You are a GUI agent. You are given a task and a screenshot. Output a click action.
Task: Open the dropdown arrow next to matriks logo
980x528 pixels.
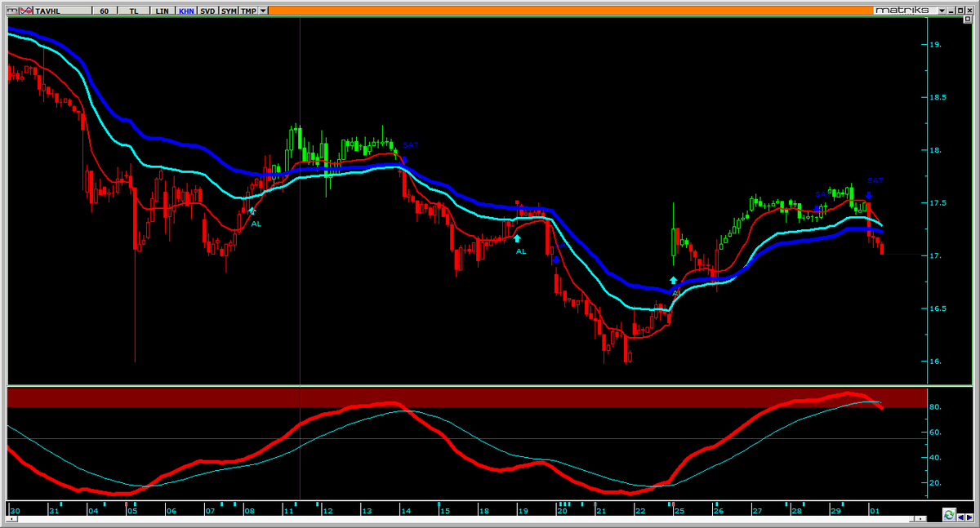coord(942,11)
